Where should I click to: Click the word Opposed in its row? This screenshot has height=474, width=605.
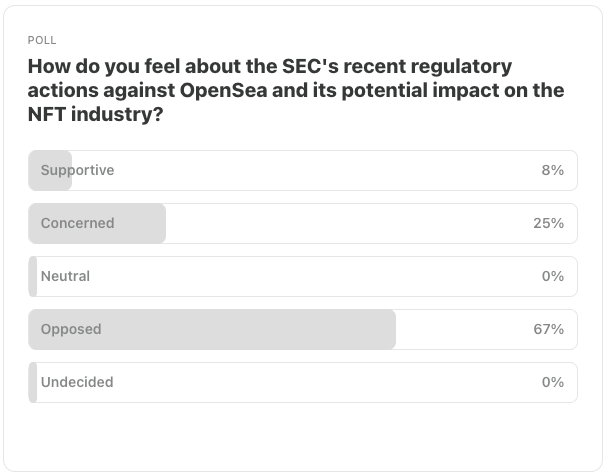tap(71, 329)
